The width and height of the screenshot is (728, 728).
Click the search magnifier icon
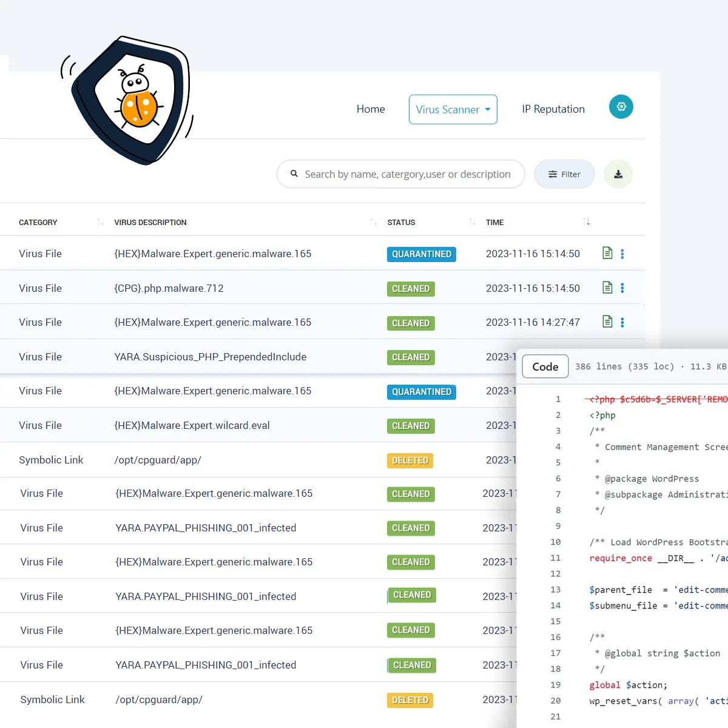point(294,174)
